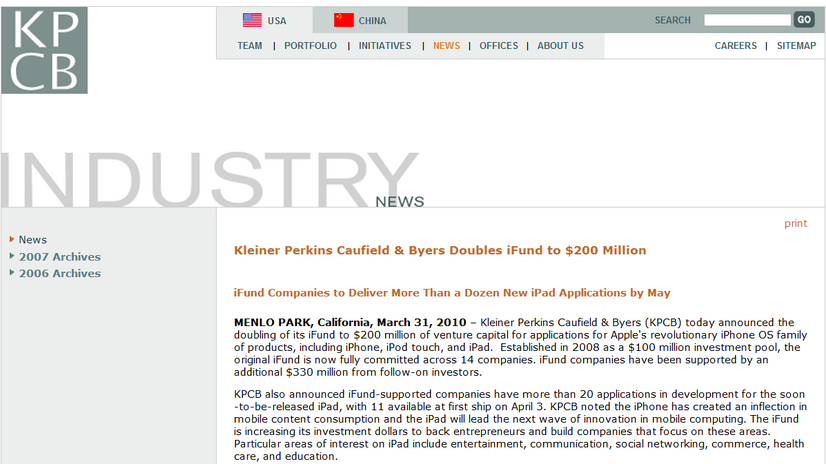Click the small NEWS label under INDUSTRY
The height and width of the screenshot is (464, 826).
[399, 202]
